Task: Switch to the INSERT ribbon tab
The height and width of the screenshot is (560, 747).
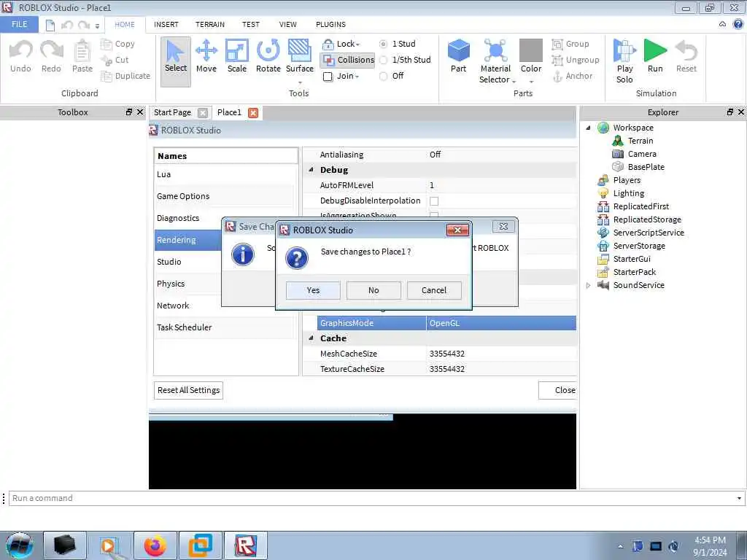Action: tap(166, 24)
